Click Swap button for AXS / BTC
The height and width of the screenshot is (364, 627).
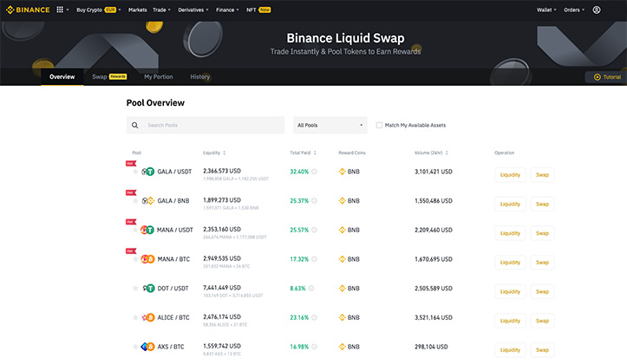point(542,349)
